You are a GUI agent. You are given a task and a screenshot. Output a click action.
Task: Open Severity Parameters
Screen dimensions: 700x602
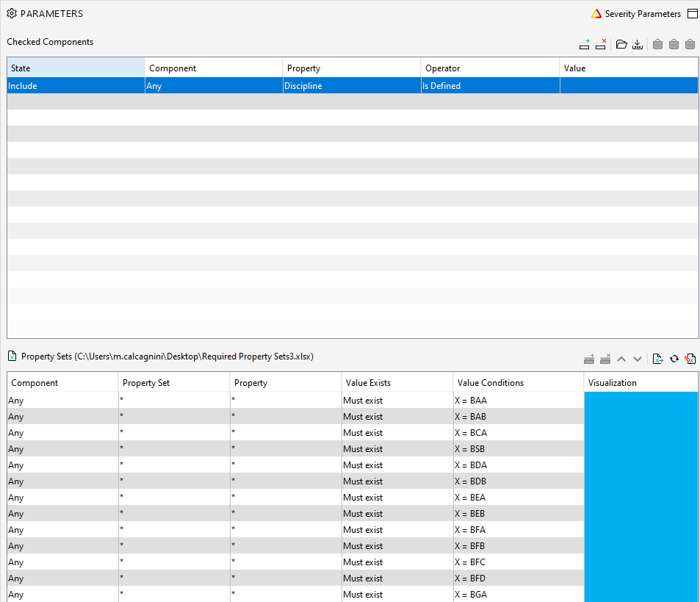643,14
